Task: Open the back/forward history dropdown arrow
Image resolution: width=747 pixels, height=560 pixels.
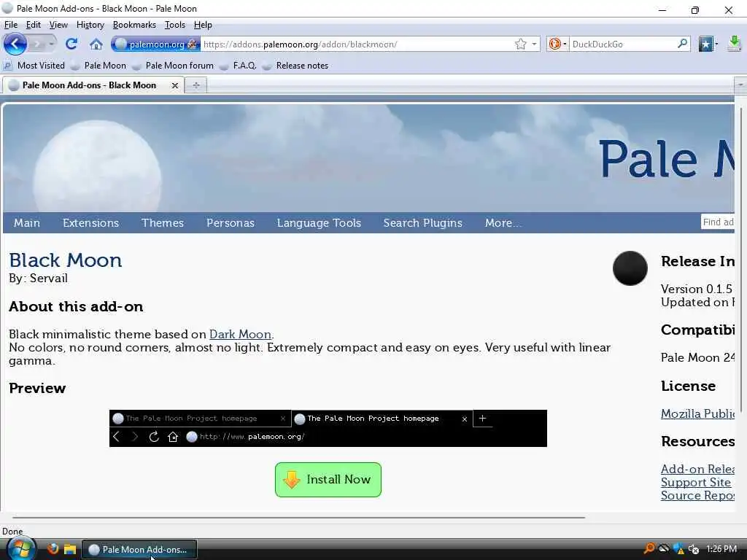Action: (x=52, y=44)
